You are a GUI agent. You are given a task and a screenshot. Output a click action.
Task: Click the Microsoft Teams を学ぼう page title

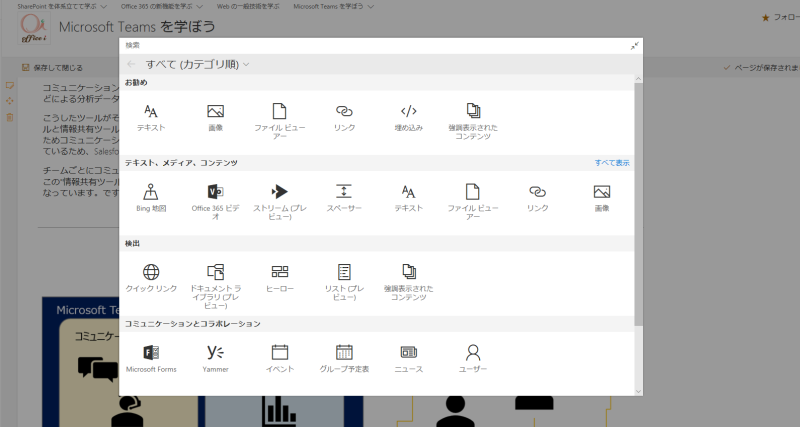pyautogui.click(x=137, y=27)
